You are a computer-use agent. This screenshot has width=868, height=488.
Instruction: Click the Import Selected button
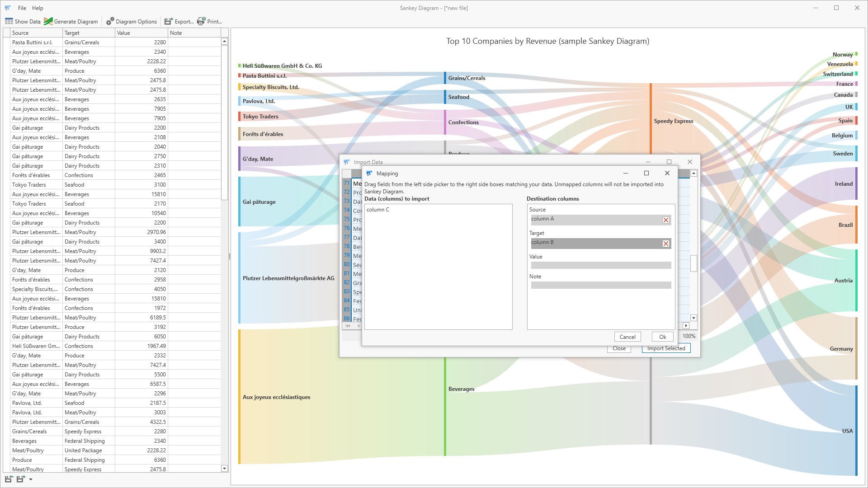click(x=666, y=348)
